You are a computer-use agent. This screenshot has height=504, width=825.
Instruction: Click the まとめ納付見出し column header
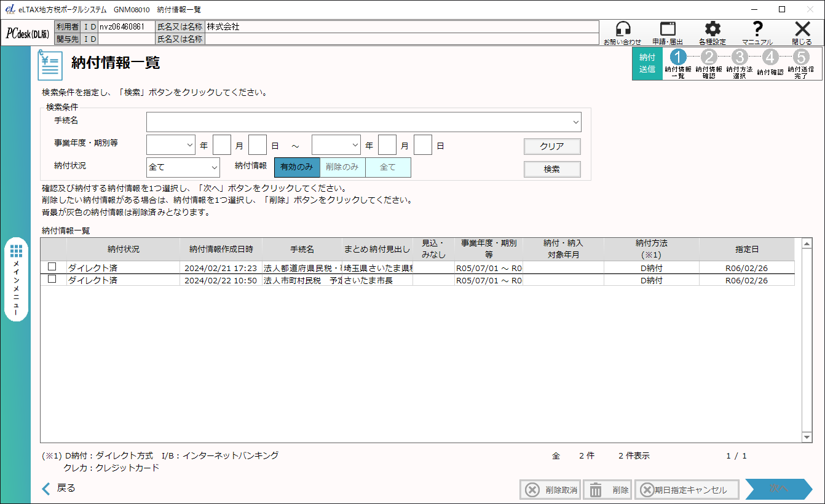tap(377, 250)
